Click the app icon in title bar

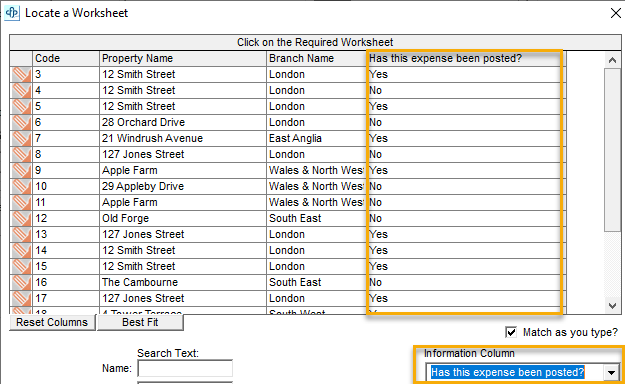point(12,13)
